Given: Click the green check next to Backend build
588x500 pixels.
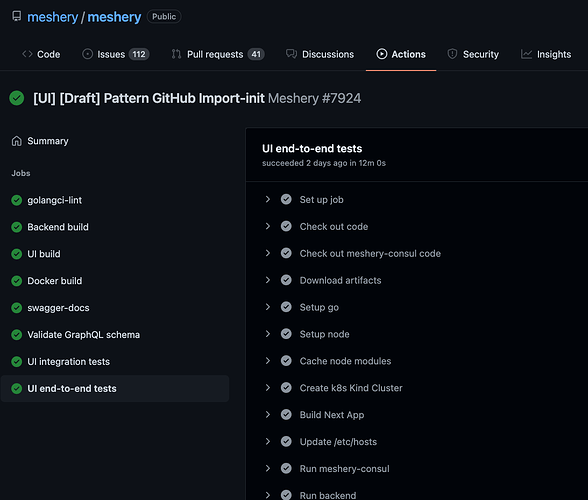Looking at the screenshot, I should coord(16,227).
